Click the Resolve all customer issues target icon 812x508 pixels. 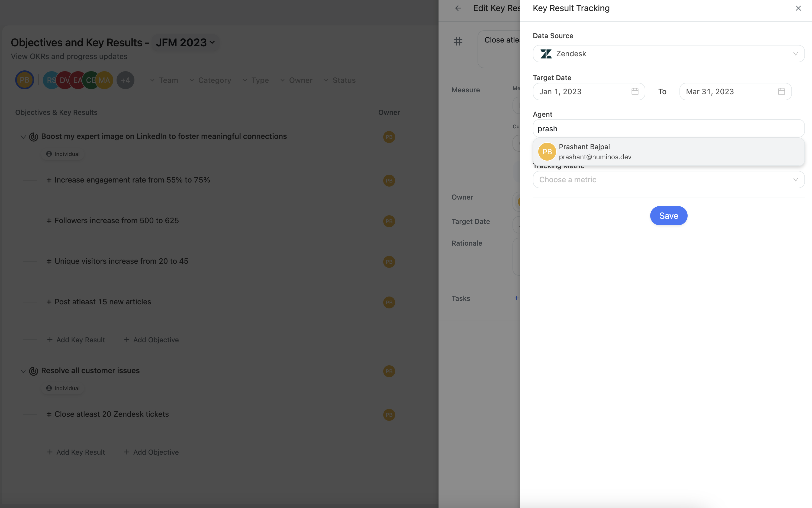click(x=34, y=371)
